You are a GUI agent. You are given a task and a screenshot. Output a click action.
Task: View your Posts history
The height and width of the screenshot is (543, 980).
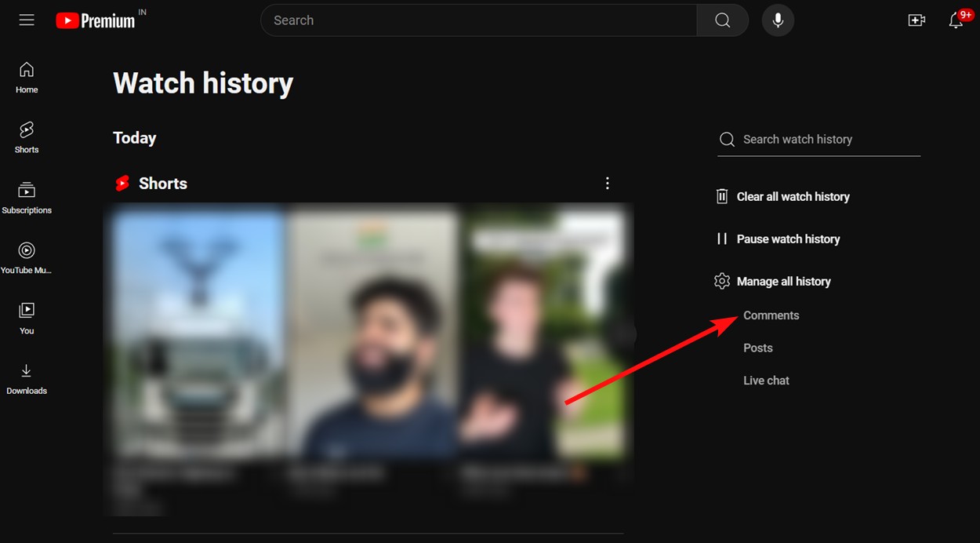pos(757,348)
